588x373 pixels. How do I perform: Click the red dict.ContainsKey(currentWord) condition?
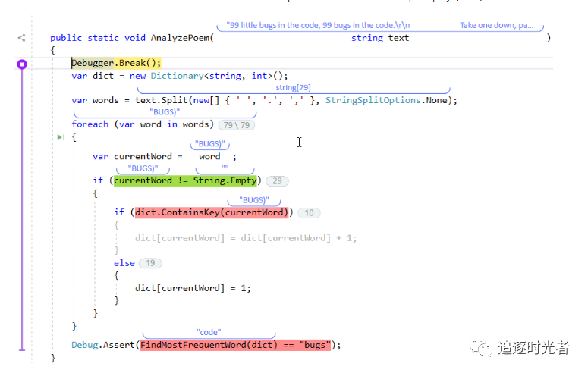(x=212, y=212)
